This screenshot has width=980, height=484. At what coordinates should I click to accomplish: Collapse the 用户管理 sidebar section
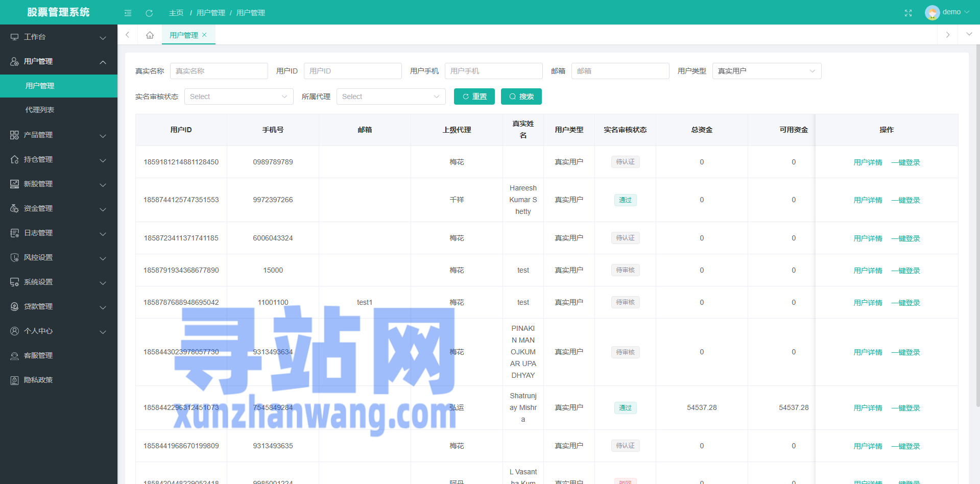[x=59, y=61]
